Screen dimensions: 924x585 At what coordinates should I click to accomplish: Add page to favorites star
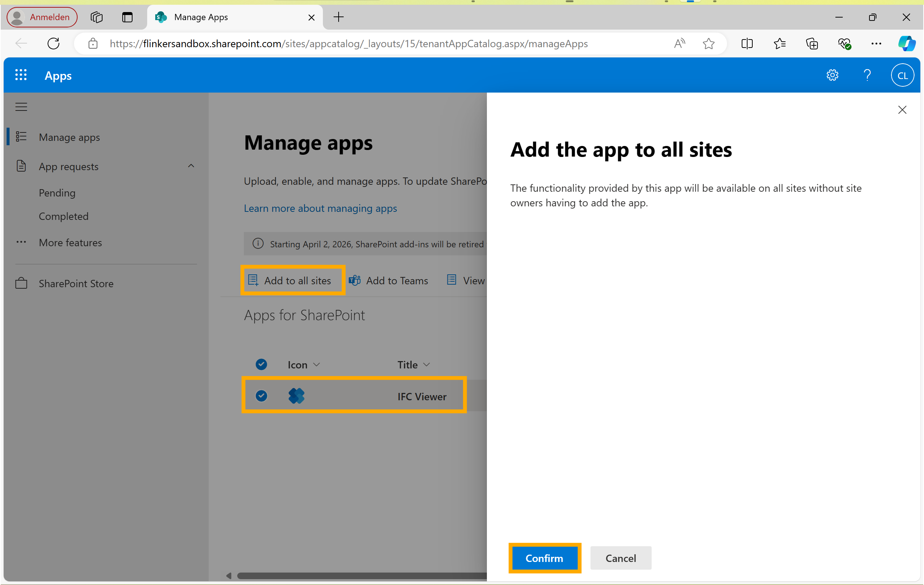[708, 43]
